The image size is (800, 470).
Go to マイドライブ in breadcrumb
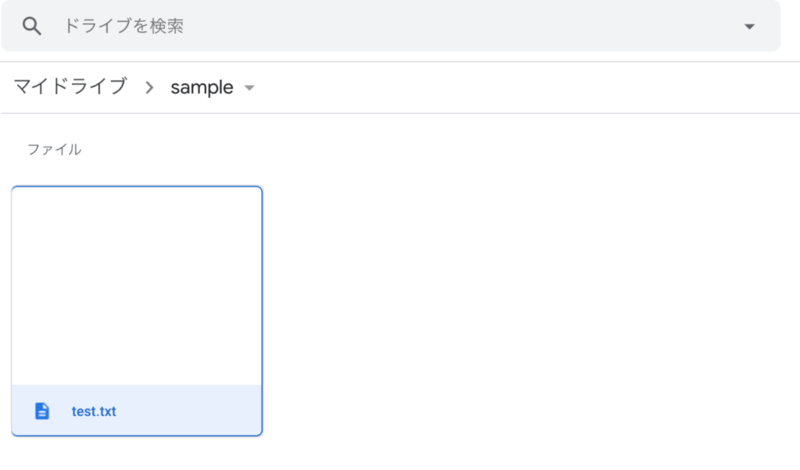pos(70,87)
